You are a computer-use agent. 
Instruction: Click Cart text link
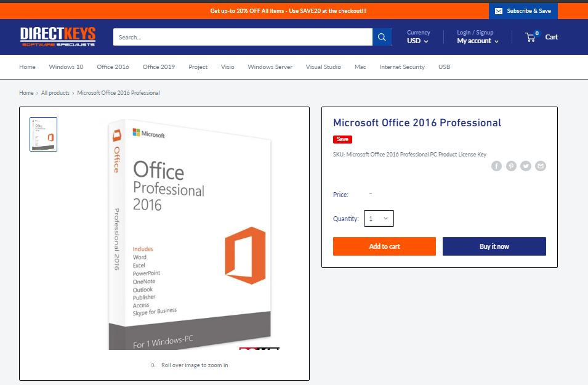coord(551,37)
